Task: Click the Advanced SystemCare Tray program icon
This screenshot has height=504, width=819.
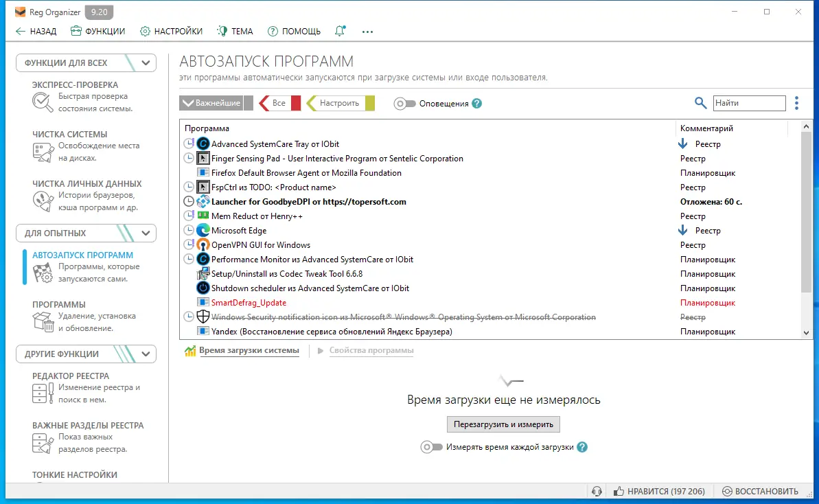Action: pos(203,144)
